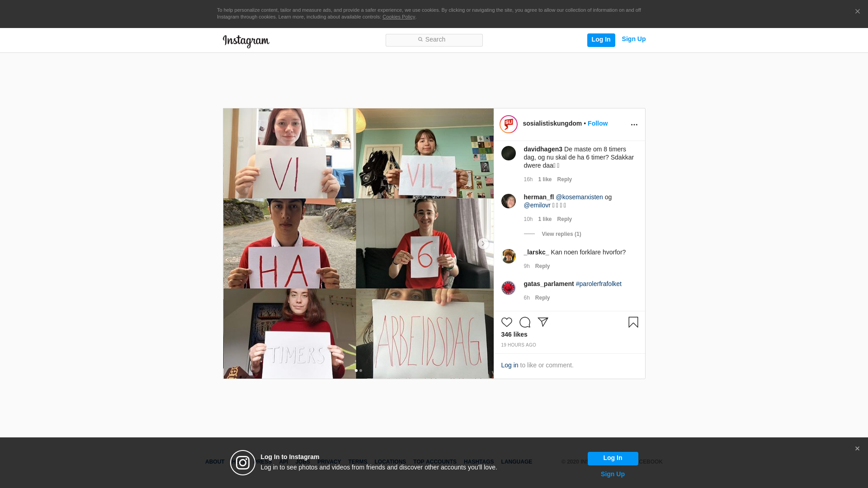This screenshot has width=868, height=488.
Task: Click the herman_fl username
Action: 538,197
